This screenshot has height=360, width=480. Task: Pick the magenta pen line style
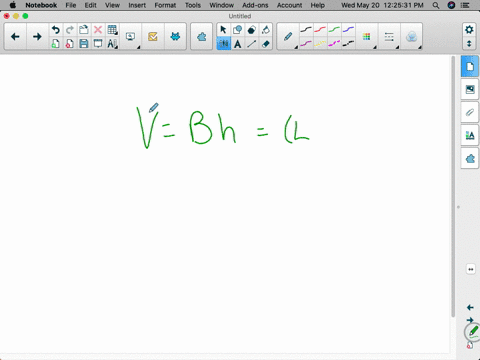(306, 43)
